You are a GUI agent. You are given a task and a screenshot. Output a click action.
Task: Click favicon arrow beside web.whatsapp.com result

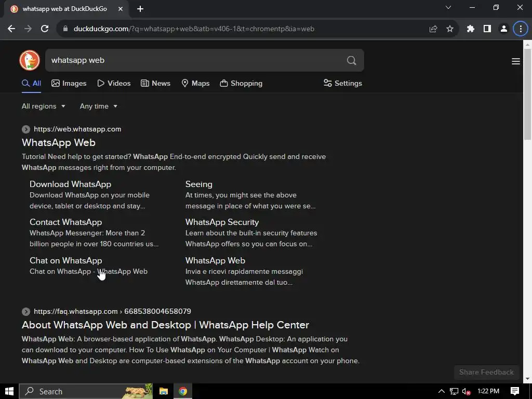tap(26, 129)
